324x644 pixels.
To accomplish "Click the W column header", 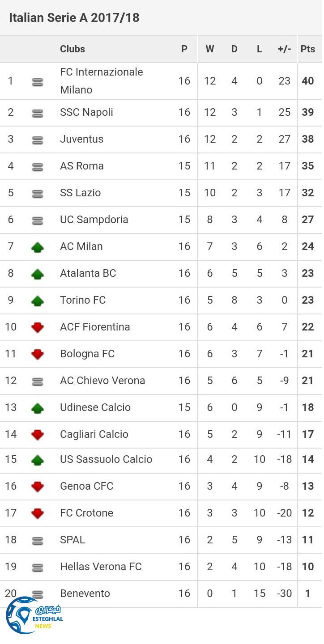I will 209,49.
